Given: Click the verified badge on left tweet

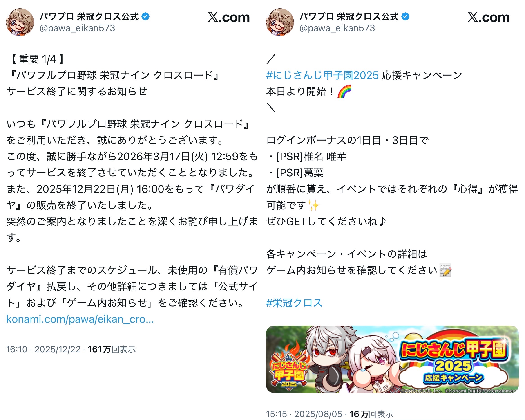Looking at the screenshot, I should point(146,17).
